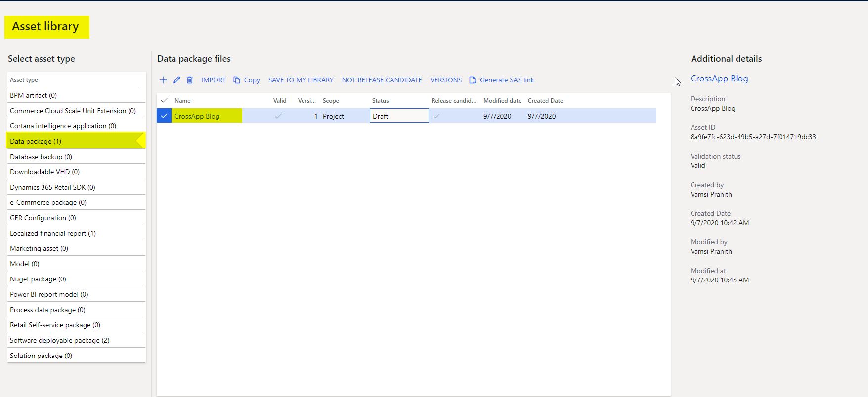Select Software deployable package asset type
Image resolution: width=868 pixels, height=397 pixels.
60,340
